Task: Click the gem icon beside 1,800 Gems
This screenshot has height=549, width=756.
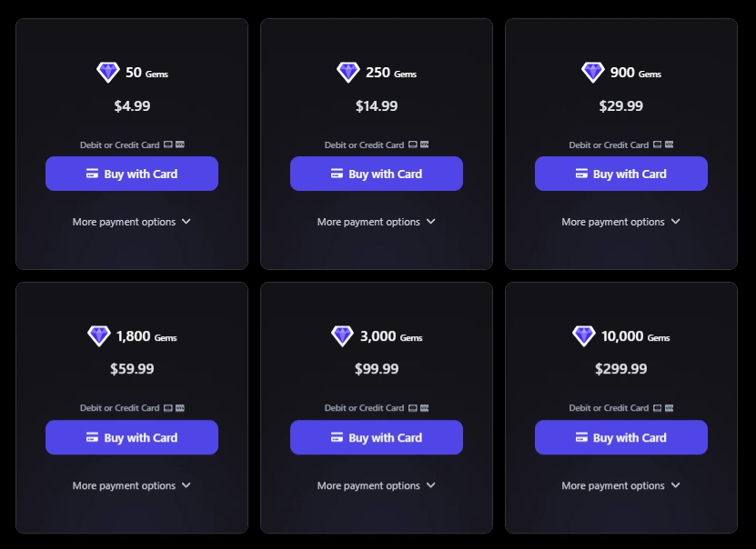Action: point(99,336)
